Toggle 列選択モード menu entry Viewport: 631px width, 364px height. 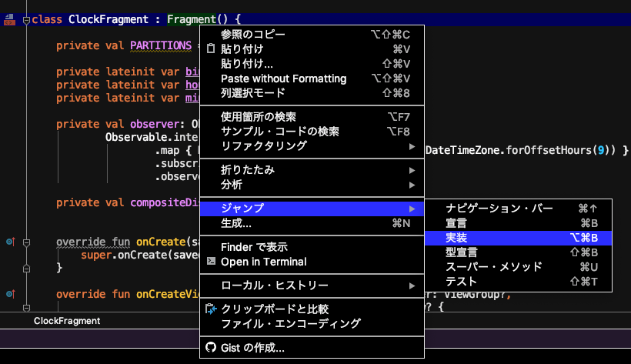click(x=312, y=92)
